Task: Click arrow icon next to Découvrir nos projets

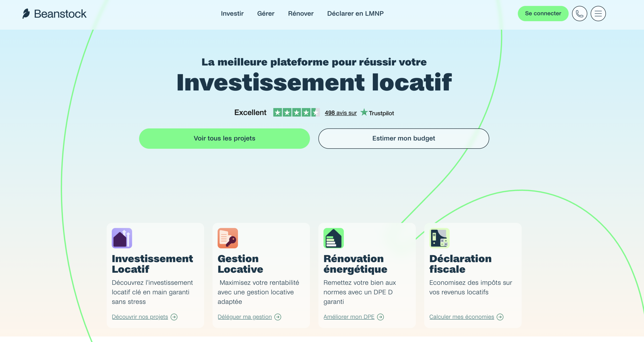Action: point(174,317)
